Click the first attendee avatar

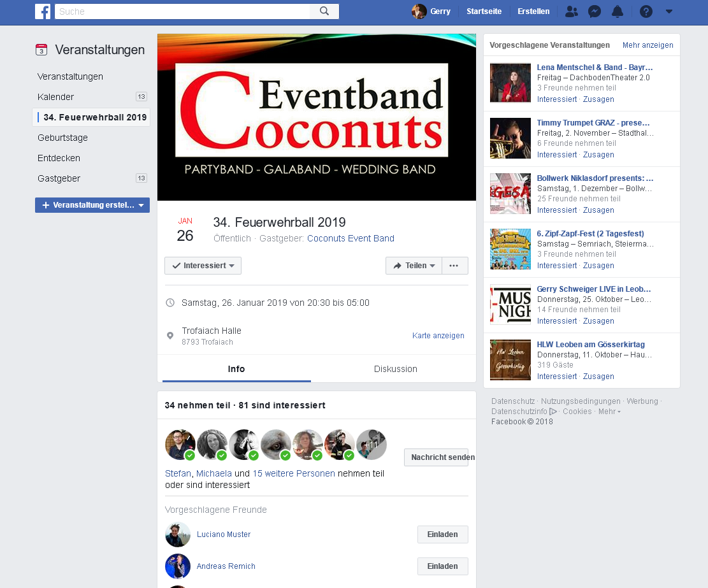click(180, 445)
